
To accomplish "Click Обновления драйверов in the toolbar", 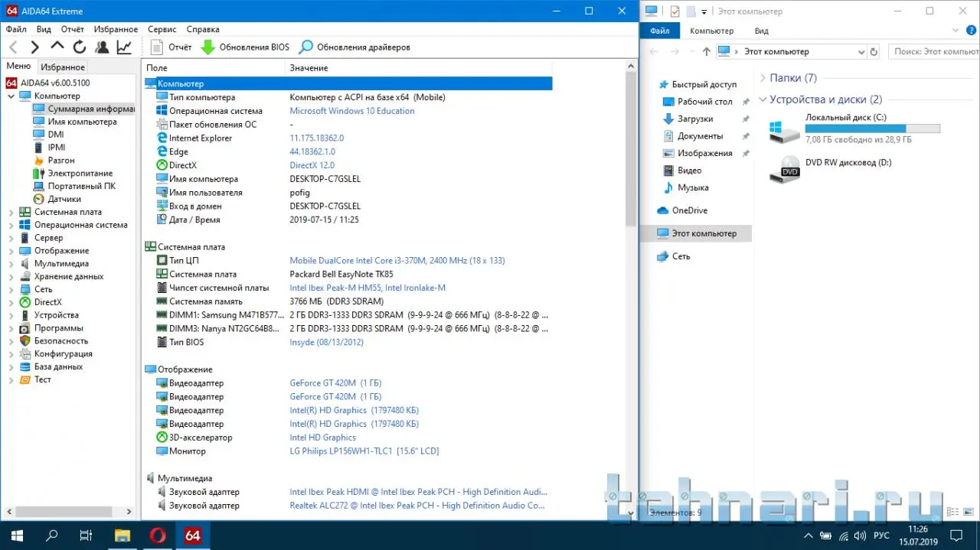I will coord(354,47).
